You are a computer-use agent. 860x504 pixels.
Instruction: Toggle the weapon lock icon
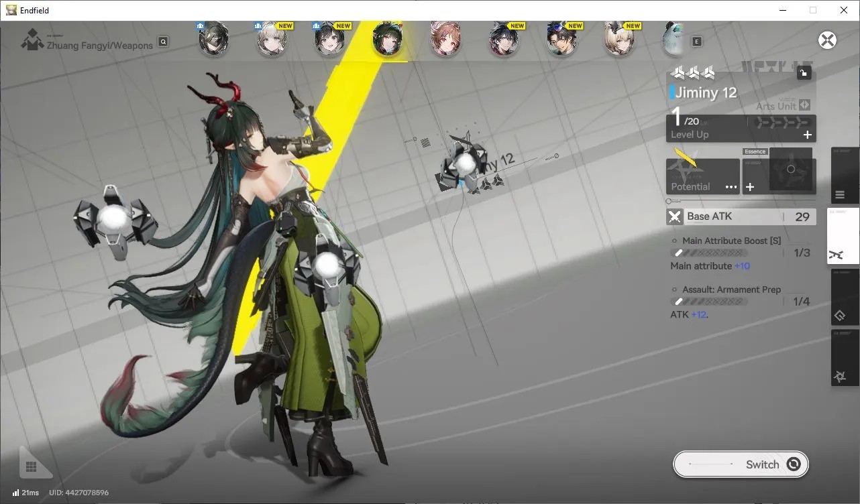click(x=804, y=73)
